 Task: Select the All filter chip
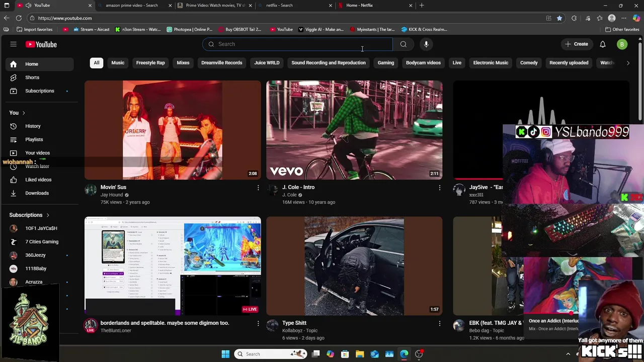coord(97,63)
